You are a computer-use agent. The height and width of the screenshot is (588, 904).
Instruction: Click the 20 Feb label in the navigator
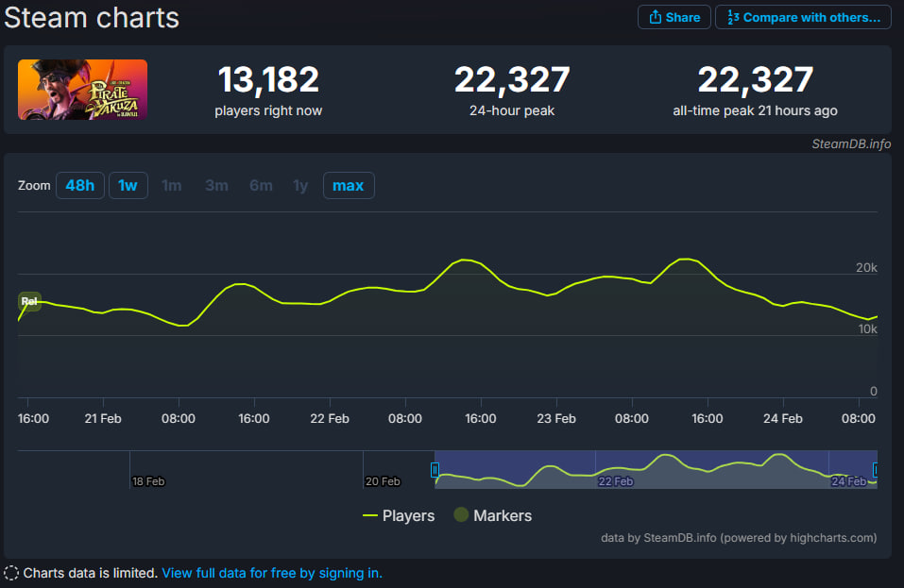click(x=383, y=481)
